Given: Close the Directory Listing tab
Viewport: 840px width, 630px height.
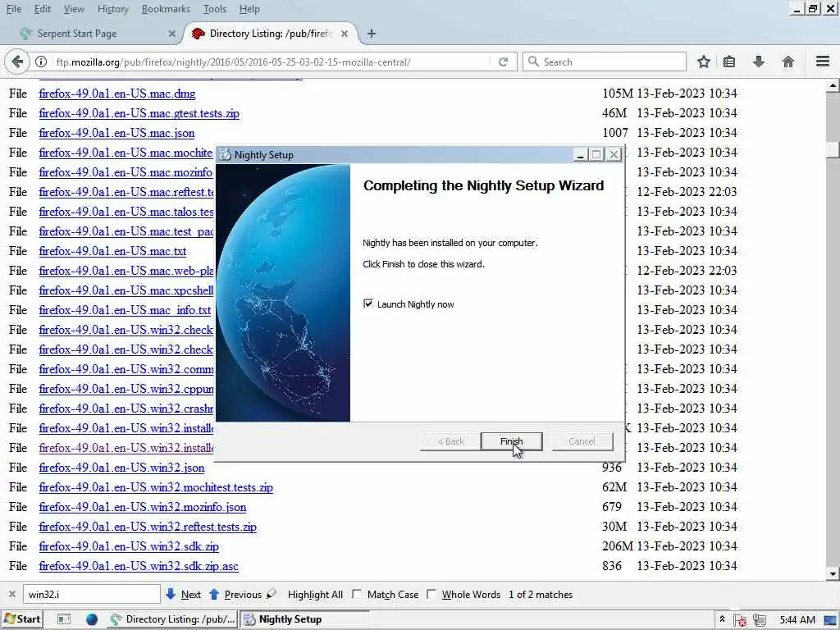Looking at the screenshot, I should click(x=345, y=34).
